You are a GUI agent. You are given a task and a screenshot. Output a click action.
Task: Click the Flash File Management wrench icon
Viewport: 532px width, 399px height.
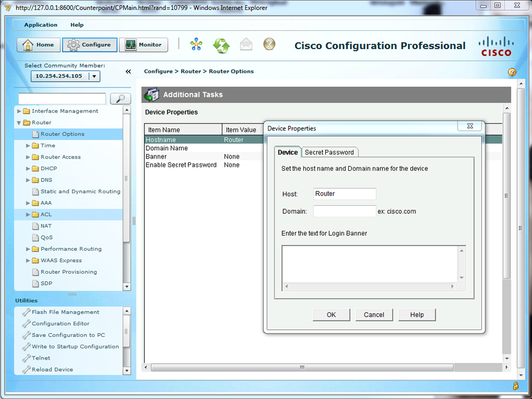pos(27,312)
